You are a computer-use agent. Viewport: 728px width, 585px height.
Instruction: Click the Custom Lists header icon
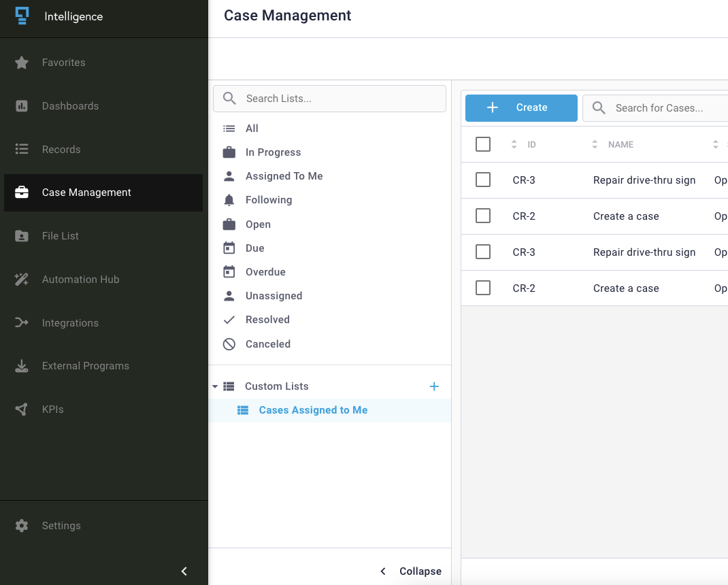(x=229, y=386)
